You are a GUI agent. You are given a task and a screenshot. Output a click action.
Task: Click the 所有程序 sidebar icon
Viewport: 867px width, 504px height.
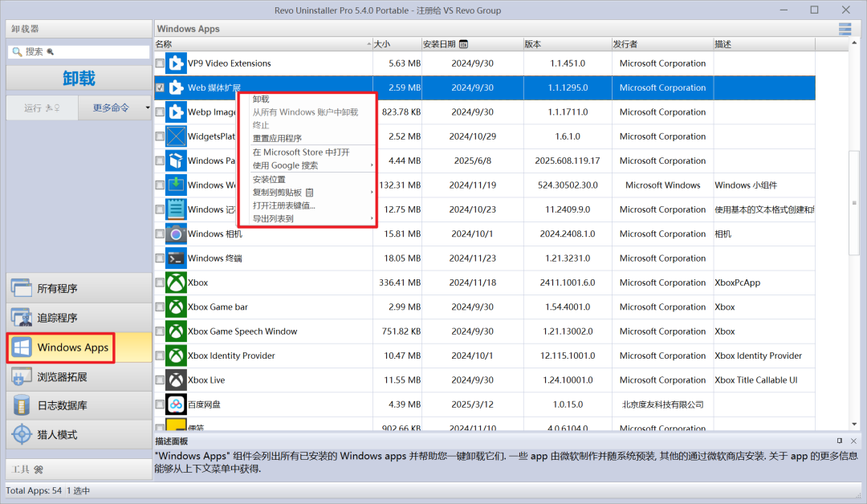pyautogui.click(x=22, y=288)
